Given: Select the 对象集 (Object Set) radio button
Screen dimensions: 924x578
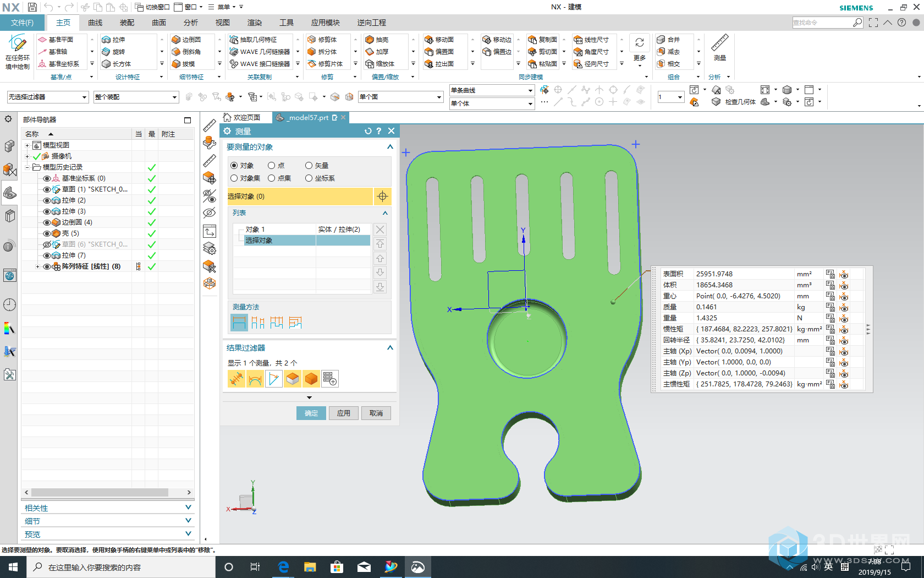Looking at the screenshot, I should [x=234, y=178].
